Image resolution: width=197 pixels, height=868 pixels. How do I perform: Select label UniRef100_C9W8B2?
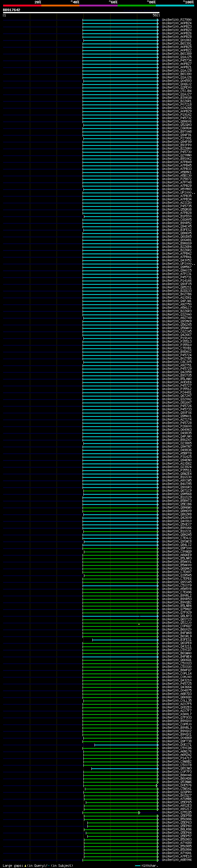(x=177, y=761)
